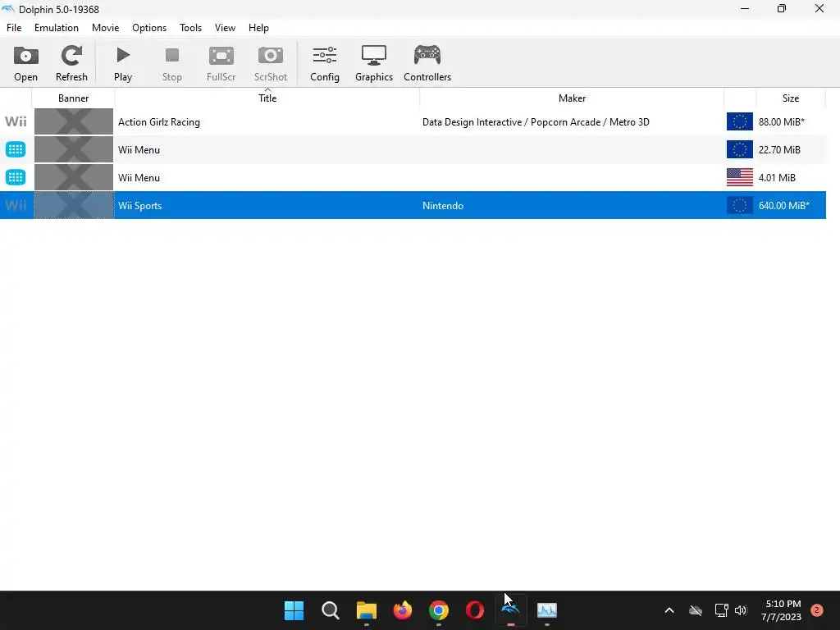Click the Banner column header

73,98
